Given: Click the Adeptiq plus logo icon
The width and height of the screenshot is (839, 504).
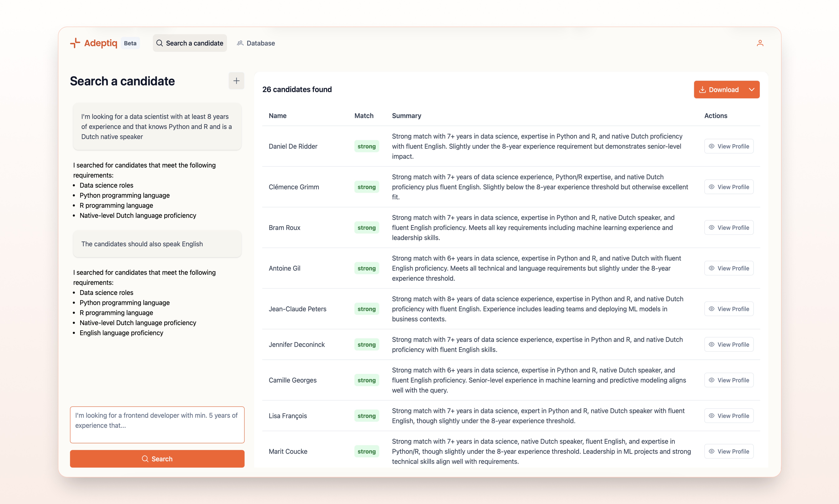Looking at the screenshot, I should coord(75,43).
